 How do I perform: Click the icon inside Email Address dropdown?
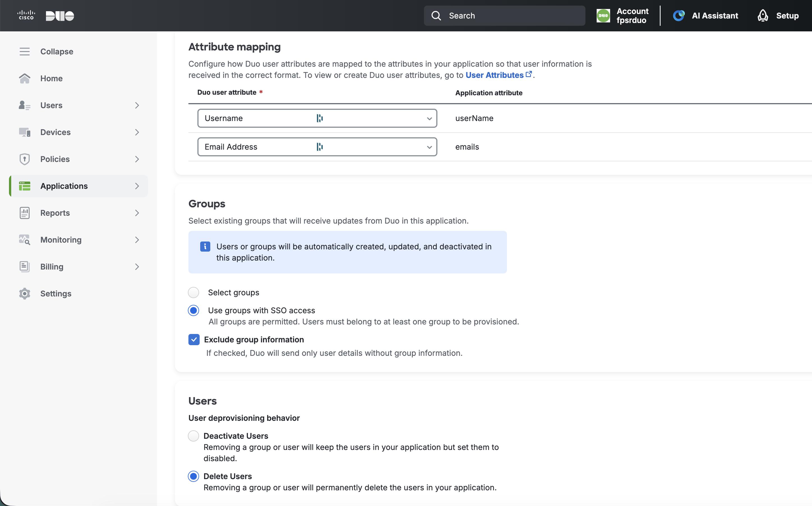[x=320, y=147]
